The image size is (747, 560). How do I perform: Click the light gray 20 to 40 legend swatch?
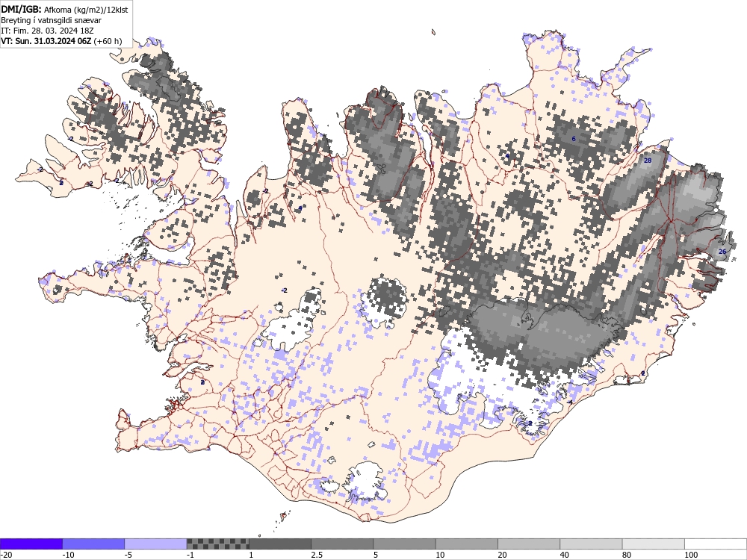[529, 544]
